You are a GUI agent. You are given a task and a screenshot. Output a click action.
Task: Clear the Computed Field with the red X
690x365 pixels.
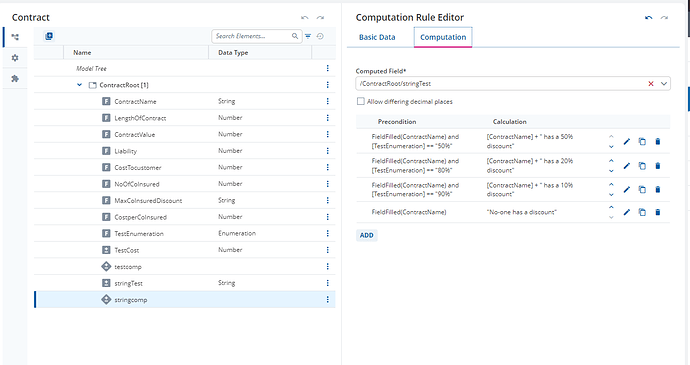[651, 84]
